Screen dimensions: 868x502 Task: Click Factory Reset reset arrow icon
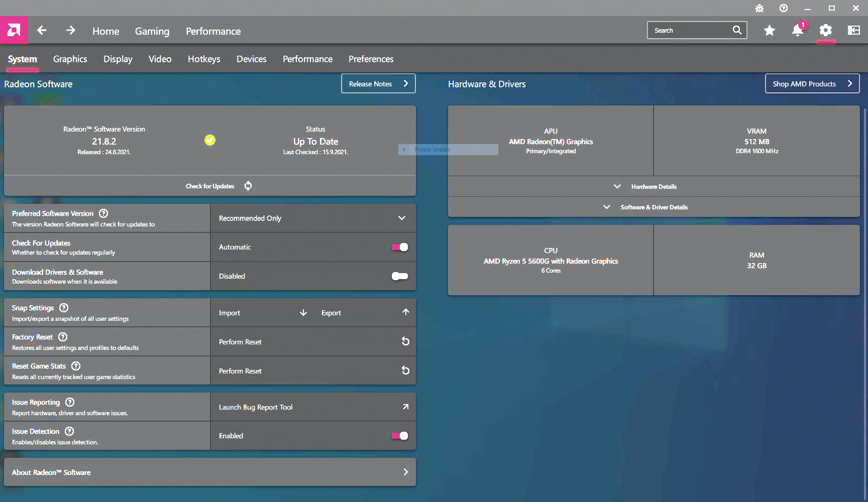[x=405, y=341]
